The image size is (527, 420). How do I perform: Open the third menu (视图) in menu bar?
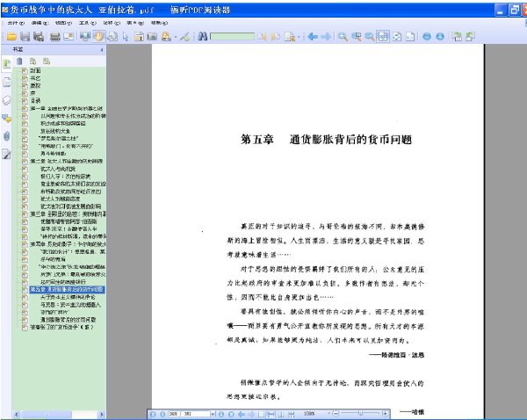click(63, 23)
